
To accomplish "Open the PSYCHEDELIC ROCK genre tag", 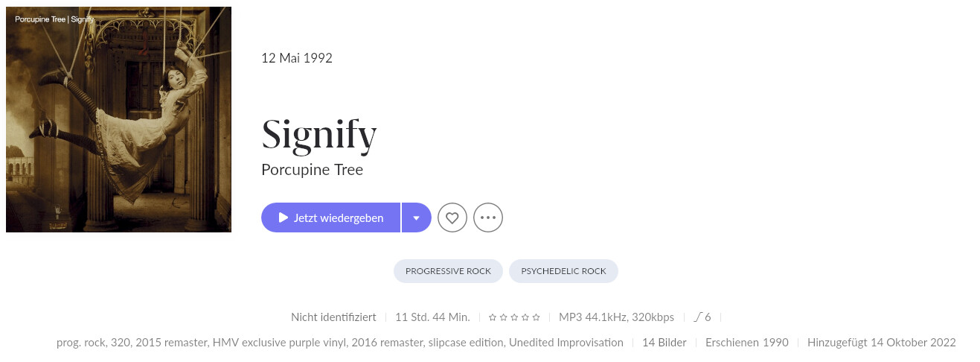I will click(563, 271).
